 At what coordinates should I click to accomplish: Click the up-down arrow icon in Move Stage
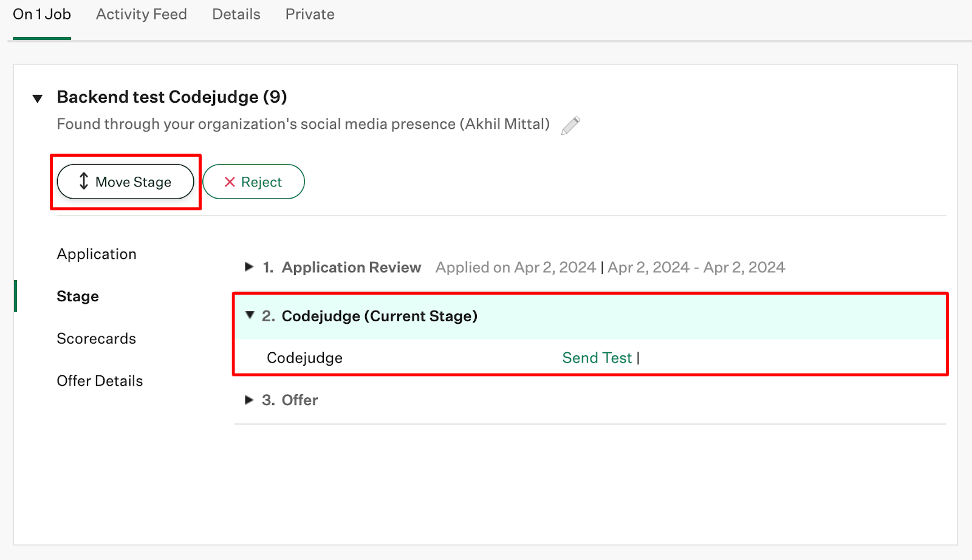pos(84,181)
